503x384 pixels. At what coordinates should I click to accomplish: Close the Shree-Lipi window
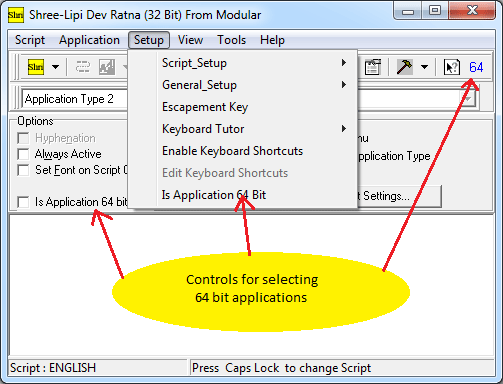[472, 11]
